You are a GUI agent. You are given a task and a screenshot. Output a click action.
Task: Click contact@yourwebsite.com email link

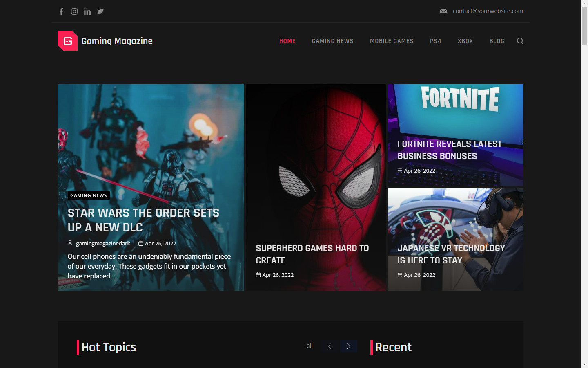coord(488,11)
